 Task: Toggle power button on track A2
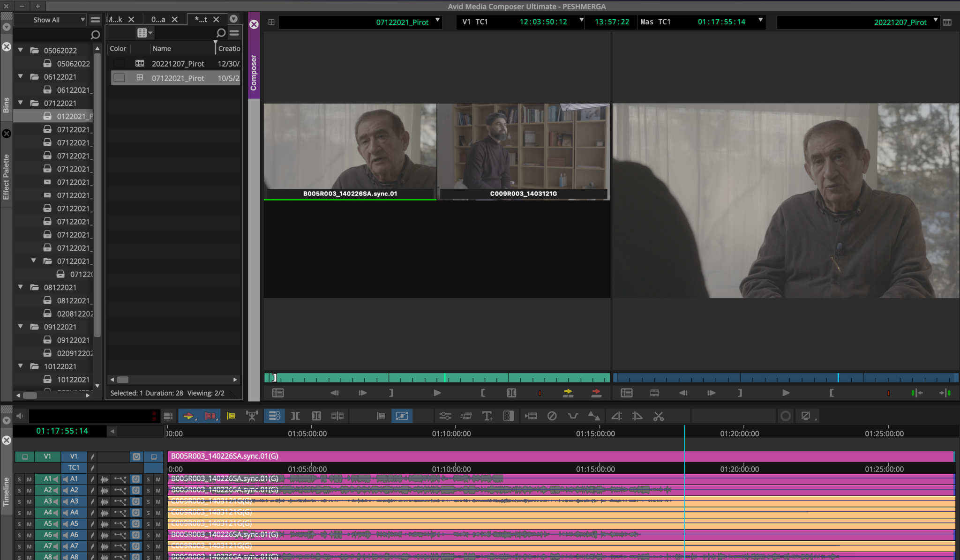(x=136, y=490)
